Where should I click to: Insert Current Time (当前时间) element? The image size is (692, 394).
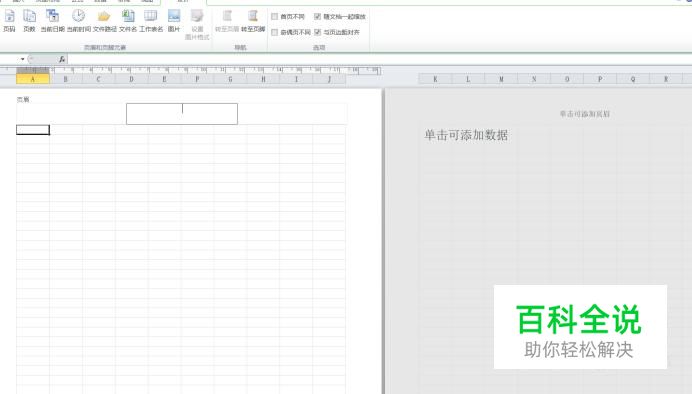[79, 21]
